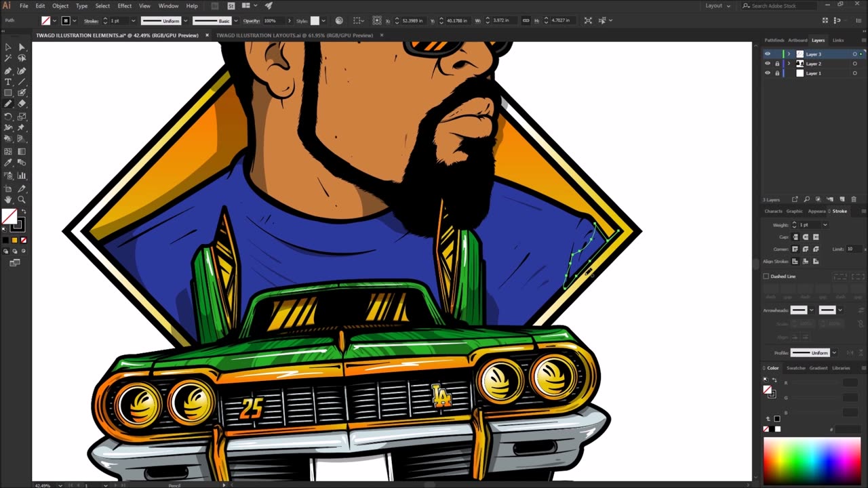
Task: Expand Layer 2 sublayers arrow
Action: pyautogui.click(x=789, y=64)
